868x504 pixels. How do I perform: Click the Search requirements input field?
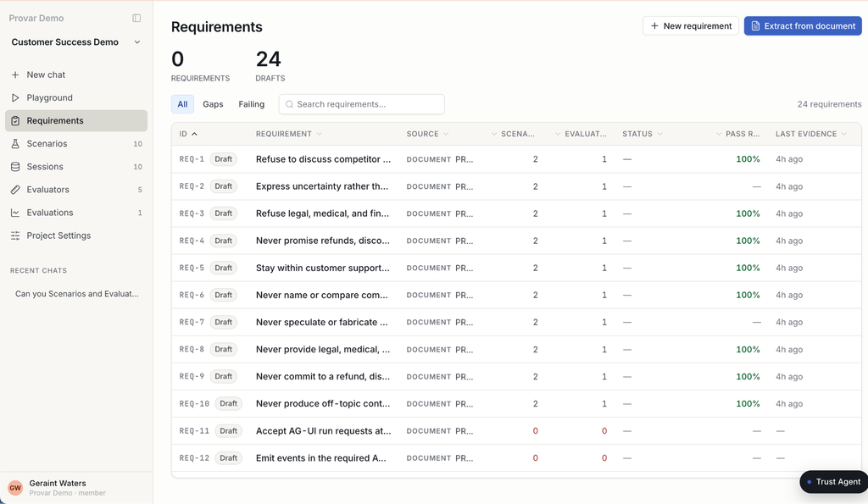click(361, 104)
